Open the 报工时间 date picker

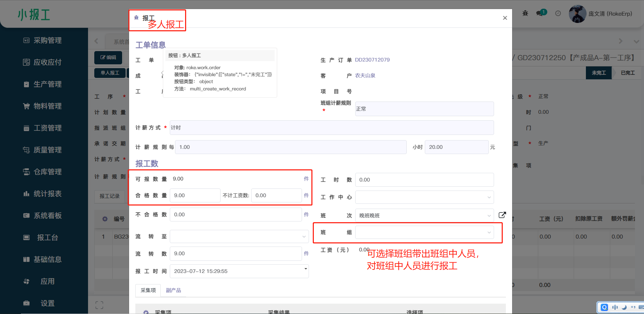(x=239, y=271)
